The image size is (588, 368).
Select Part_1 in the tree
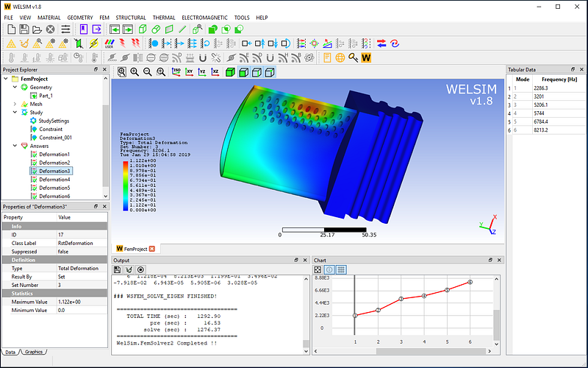point(46,96)
